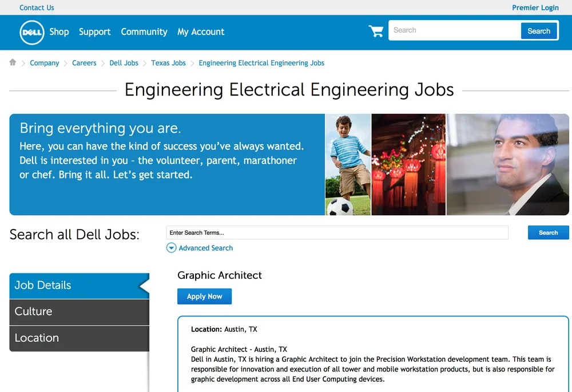The height and width of the screenshot is (392, 572).
Task: Click the header Search button
Action: point(538,31)
